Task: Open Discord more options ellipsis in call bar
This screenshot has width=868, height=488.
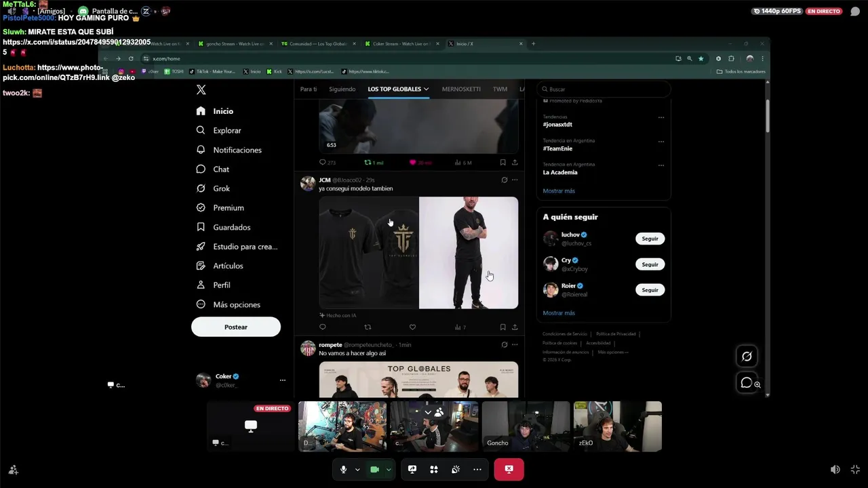Action: 477,469
